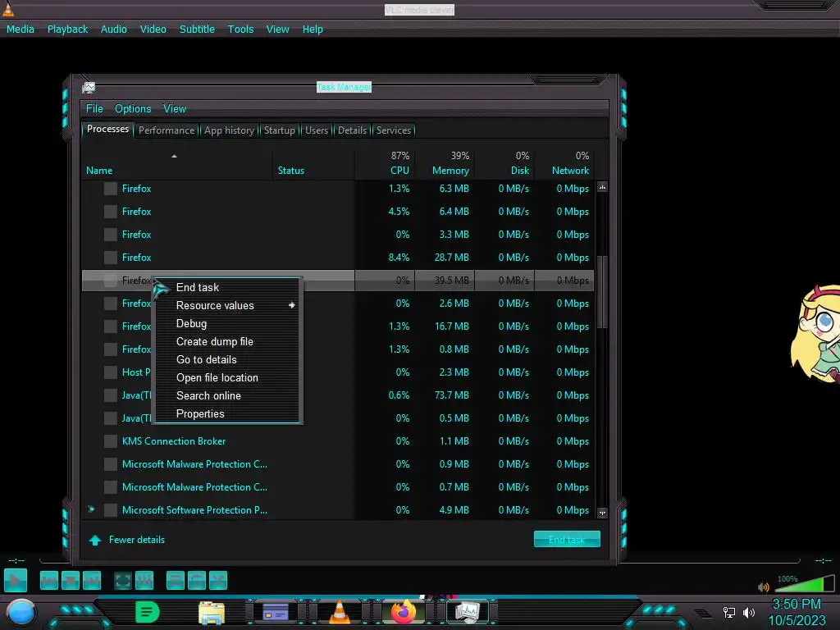Click the Fewer details up-arrow icon
The height and width of the screenshot is (630, 840).
click(x=95, y=540)
